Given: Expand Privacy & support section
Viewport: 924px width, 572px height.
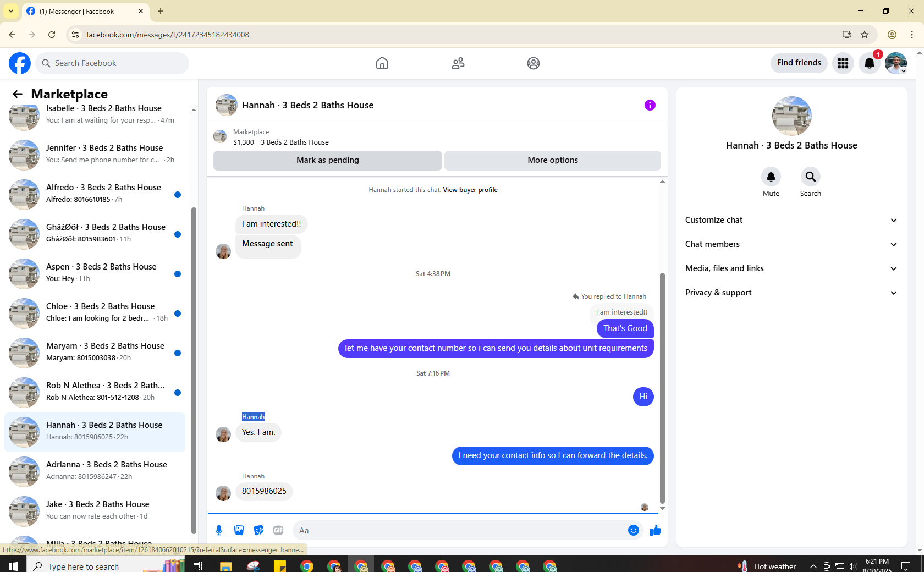Looking at the screenshot, I should (791, 293).
